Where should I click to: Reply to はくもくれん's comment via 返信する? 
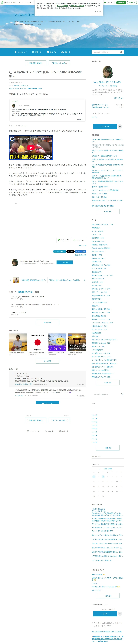tap(81, 396)
